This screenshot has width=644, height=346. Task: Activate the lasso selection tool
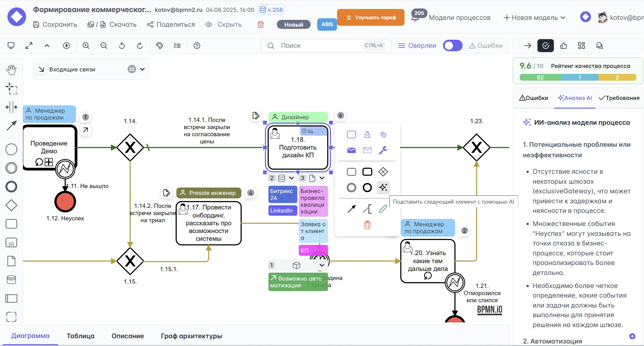click(11, 88)
